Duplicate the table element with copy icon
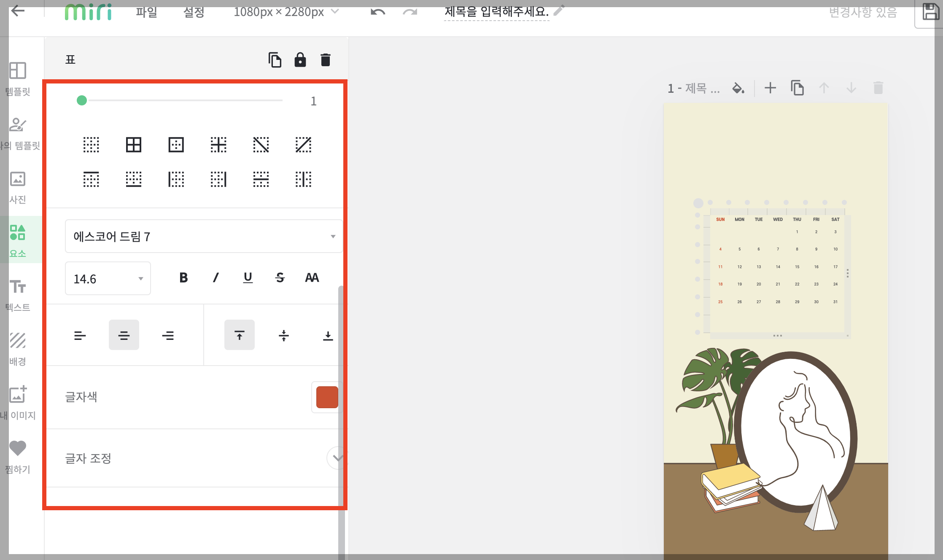The image size is (943, 560). pos(275,60)
